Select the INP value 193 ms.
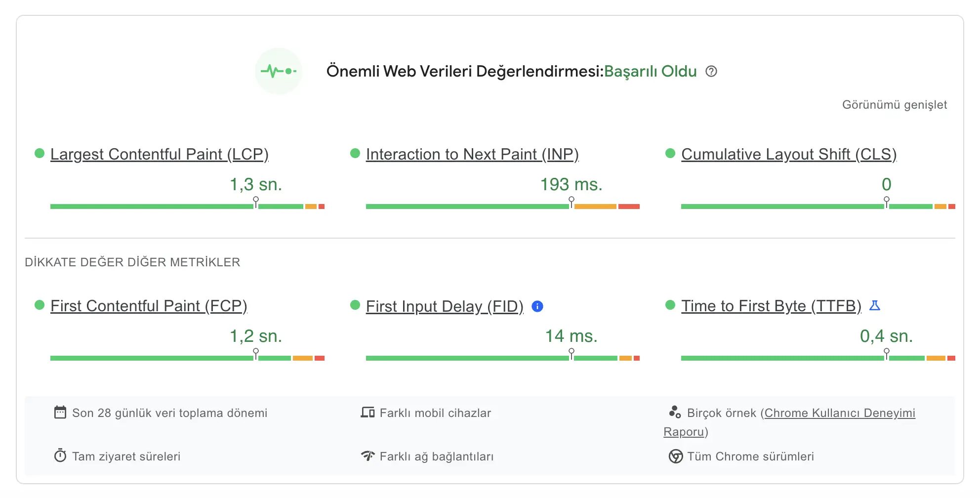Viewport: 980px width, 498px height. (x=572, y=184)
